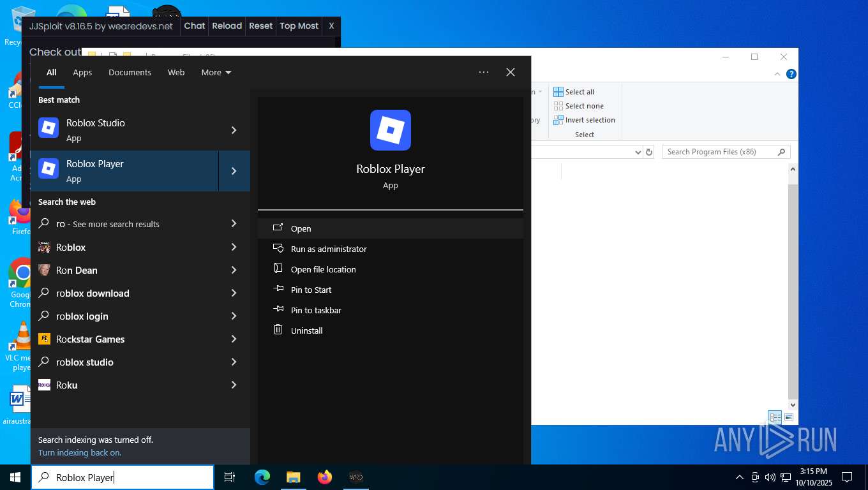Show hidden system tray icons

coord(740,477)
